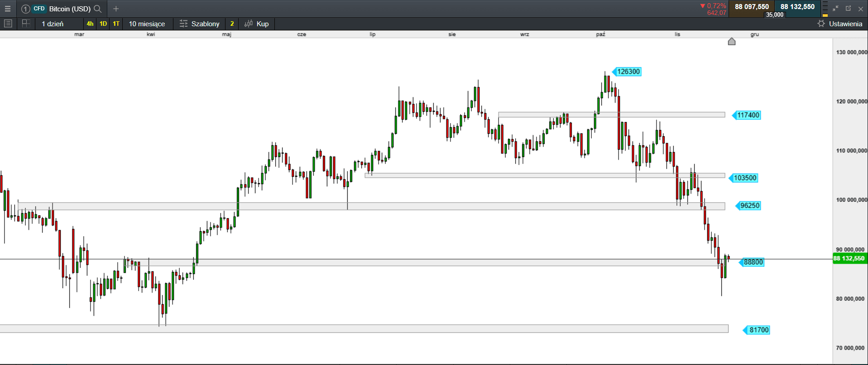Screen dimensions: 868x365
Task: Select the 126300 price level label
Action: [628, 71]
